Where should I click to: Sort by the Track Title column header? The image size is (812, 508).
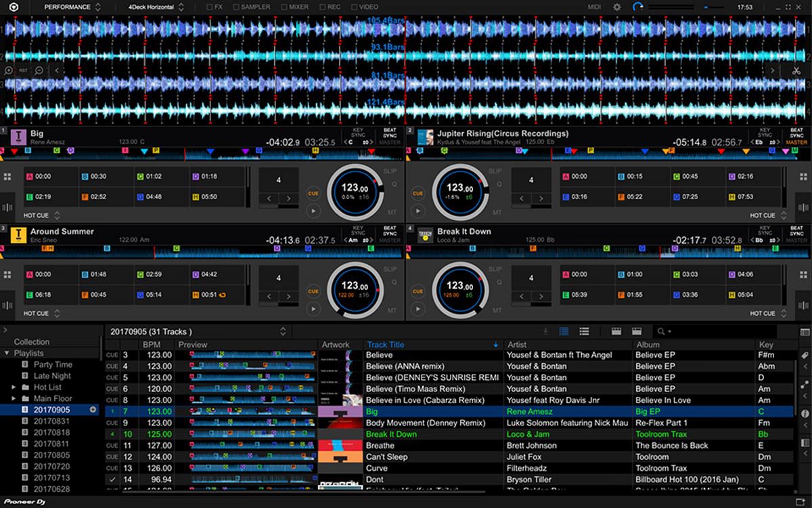432,345
